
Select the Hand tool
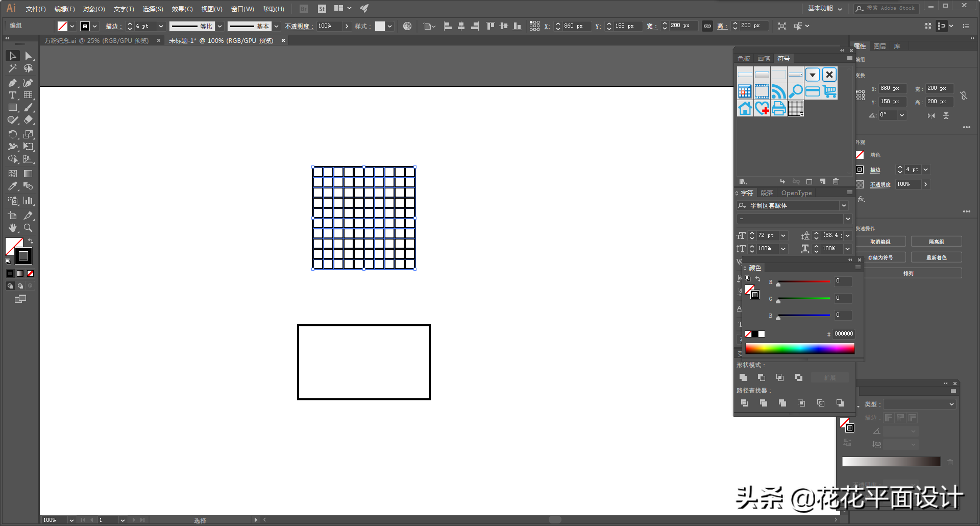pos(13,228)
